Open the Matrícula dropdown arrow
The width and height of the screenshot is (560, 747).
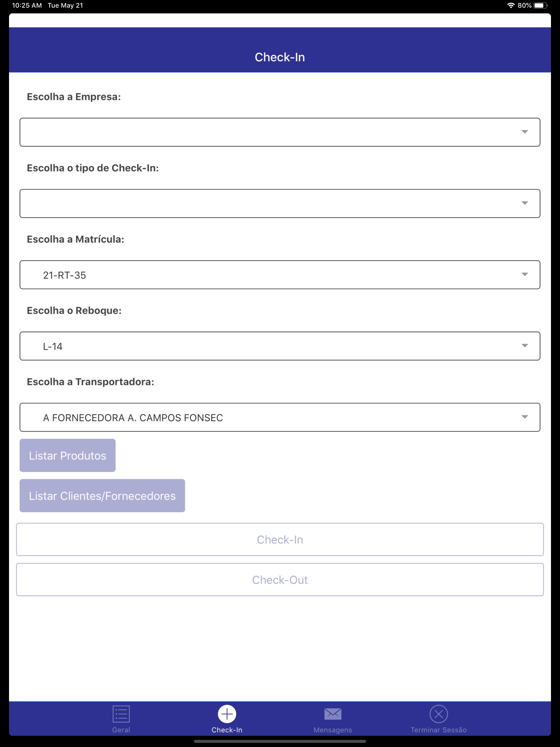click(524, 274)
